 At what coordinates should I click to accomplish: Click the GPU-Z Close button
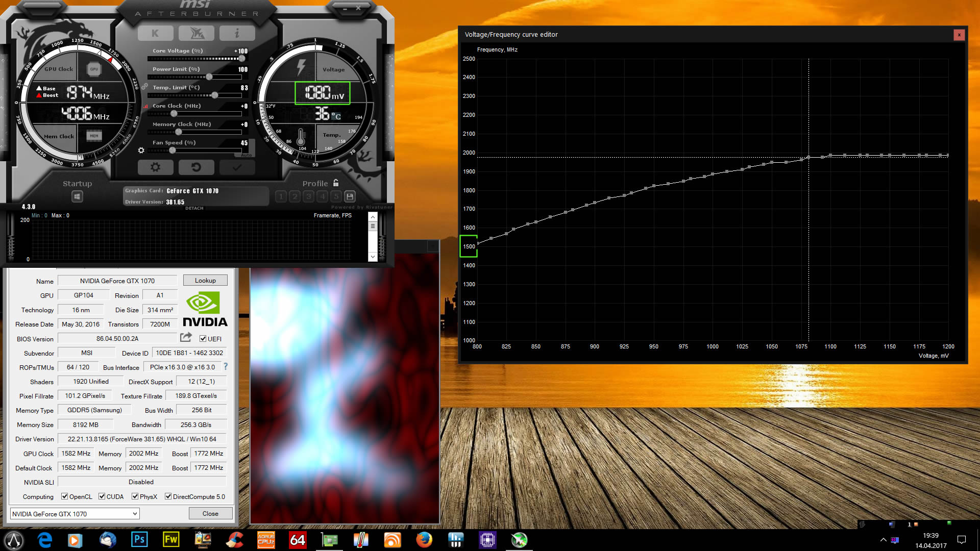coord(210,514)
